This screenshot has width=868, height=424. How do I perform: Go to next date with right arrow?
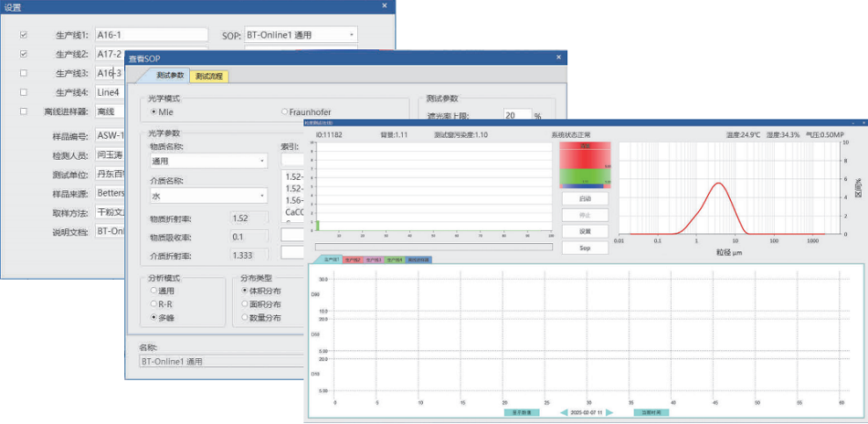click(x=609, y=412)
